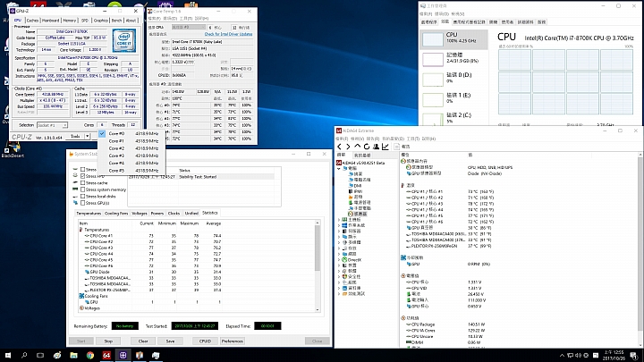Refresh the AIDA64 sensor page
Viewport: 644px width, 362px height.
click(367, 147)
